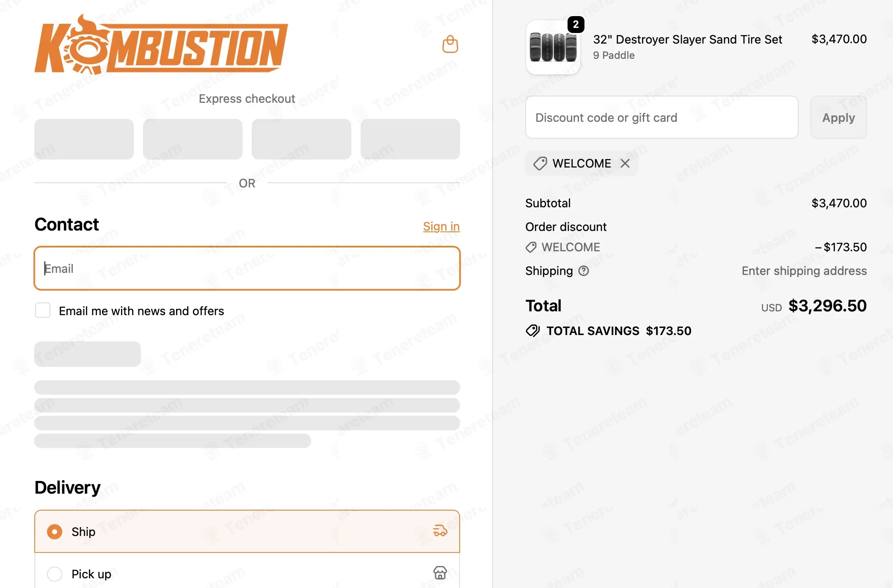Remove the WELCOME discount code
893x588 pixels.
coord(625,163)
